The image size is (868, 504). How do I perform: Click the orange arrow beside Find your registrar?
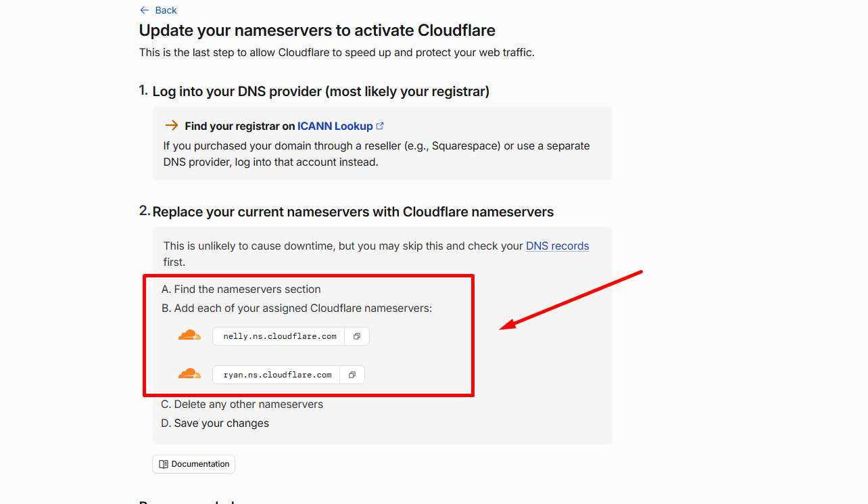(x=172, y=126)
